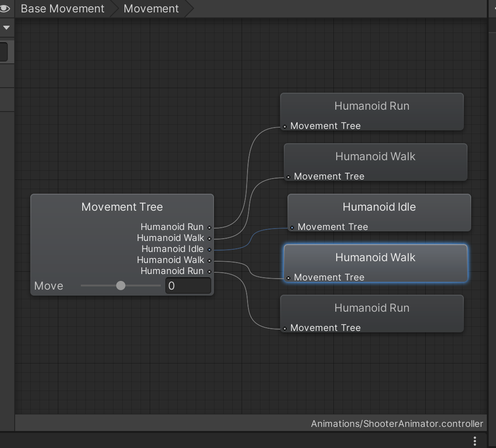Click the first Humanoid Run output port in Movement Tree

209,228
